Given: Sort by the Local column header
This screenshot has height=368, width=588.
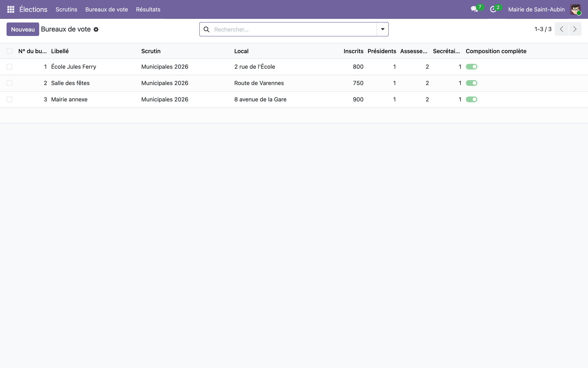Looking at the screenshot, I should (241, 51).
